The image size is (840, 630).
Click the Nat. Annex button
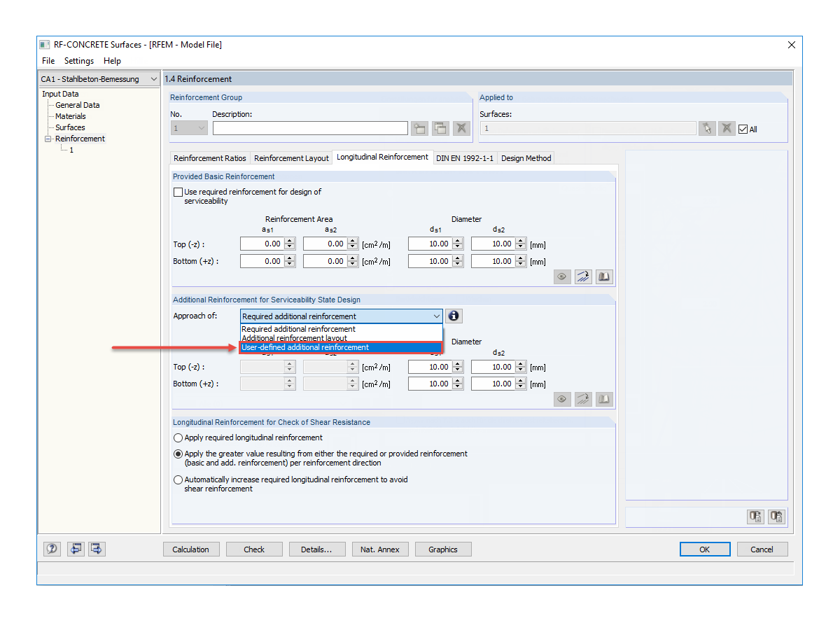click(x=380, y=549)
